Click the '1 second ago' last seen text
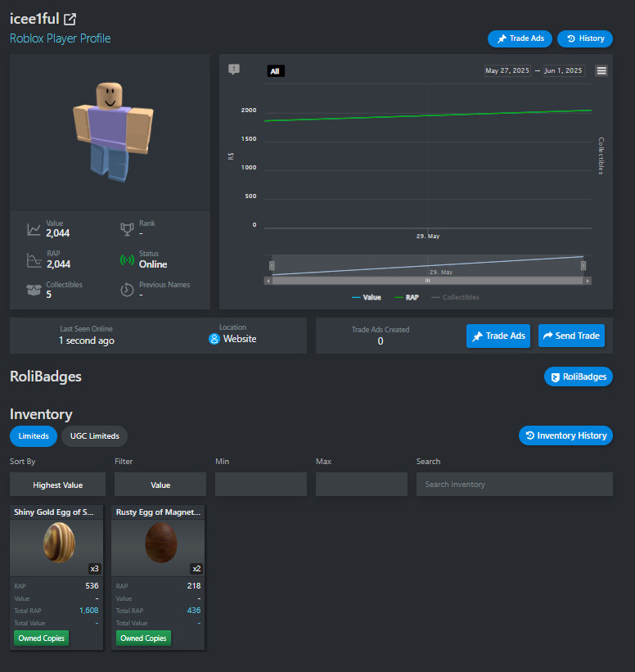 (x=87, y=341)
